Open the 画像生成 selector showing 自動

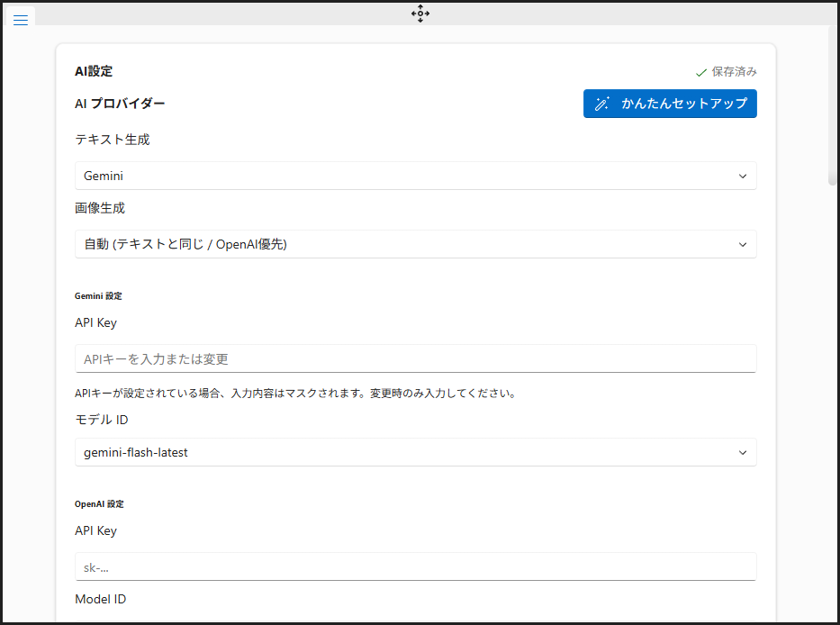pos(415,244)
